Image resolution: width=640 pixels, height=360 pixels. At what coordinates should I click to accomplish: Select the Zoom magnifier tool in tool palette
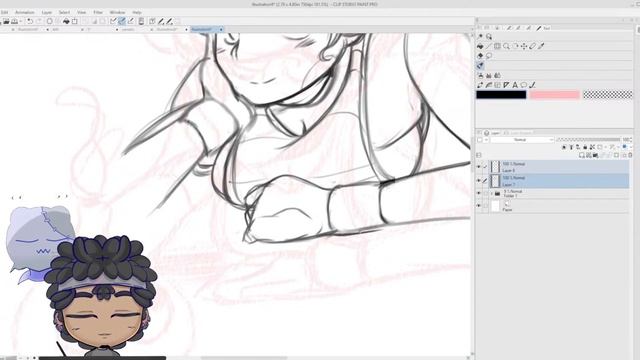click(506, 46)
